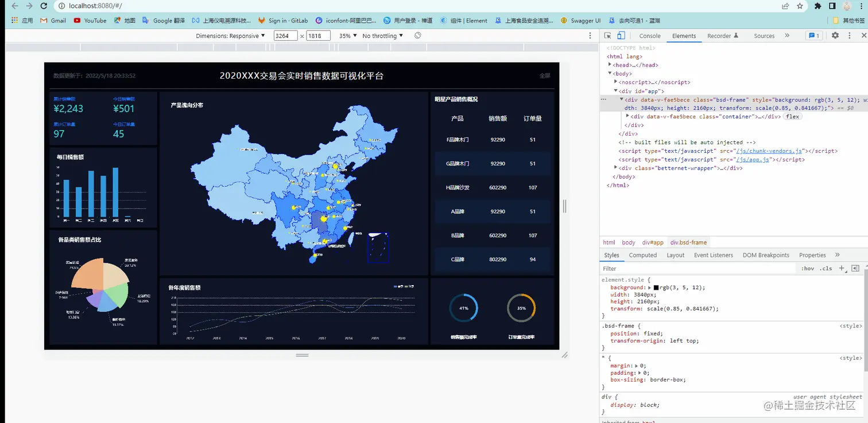This screenshot has width=868, height=423.
Task: Open the 组件 | Element bookmark
Action: [x=464, y=21]
